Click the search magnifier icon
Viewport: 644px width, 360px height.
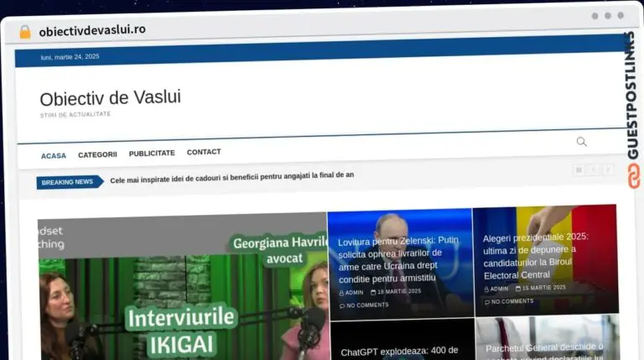click(x=581, y=142)
